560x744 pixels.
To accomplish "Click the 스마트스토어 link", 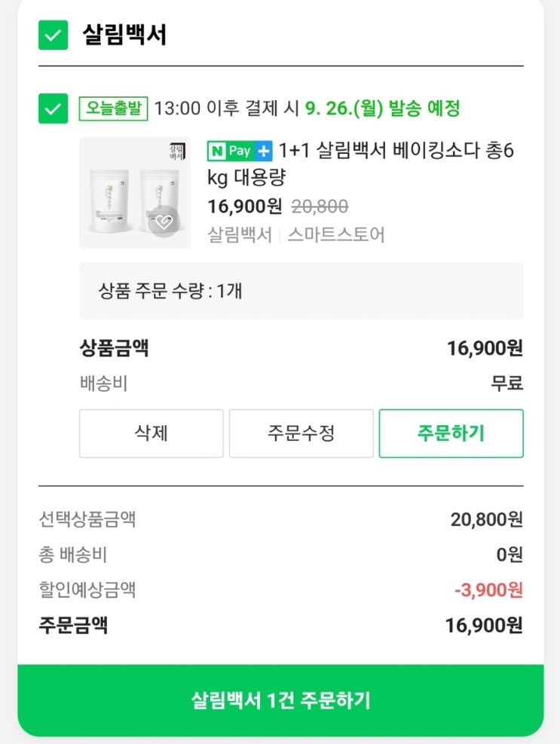I will click(x=335, y=234).
